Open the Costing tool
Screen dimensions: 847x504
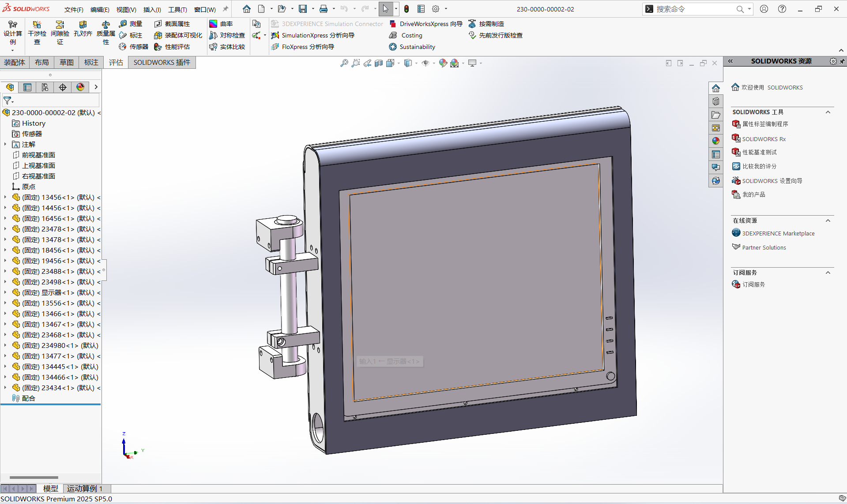pyautogui.click(x=406, y=35)
